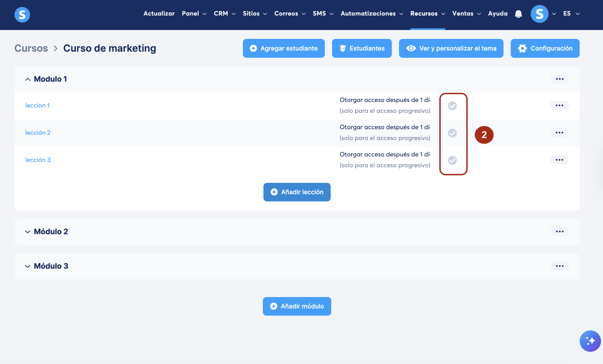Open the notifications bell
603x364 pixels.
pos(518,14)
